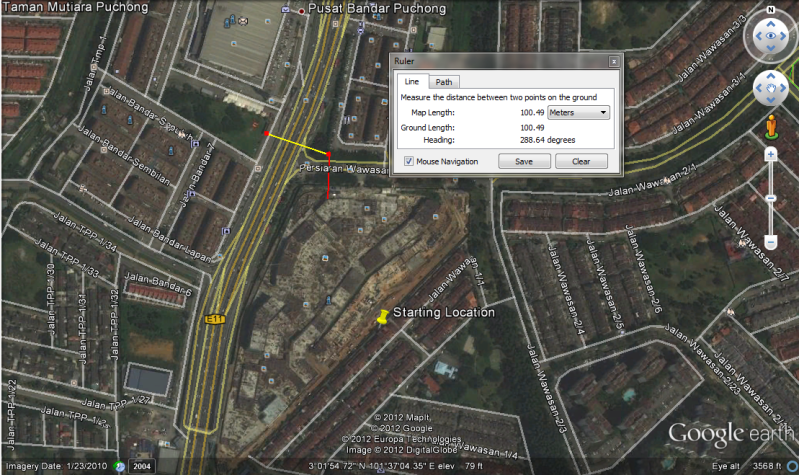799x475 pixels.
Task: Click the Jalan Wawasan 2/6 label
Action: tap(644, 268)
